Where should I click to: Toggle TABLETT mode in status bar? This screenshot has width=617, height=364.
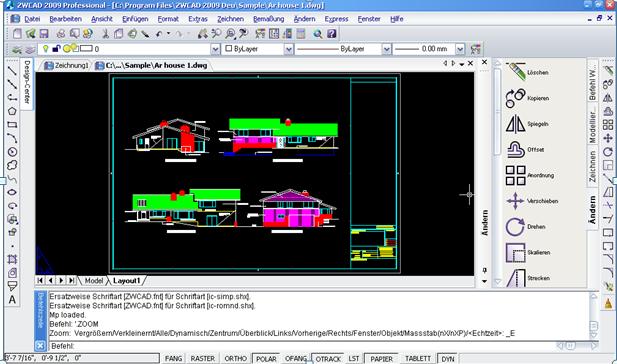418,358
